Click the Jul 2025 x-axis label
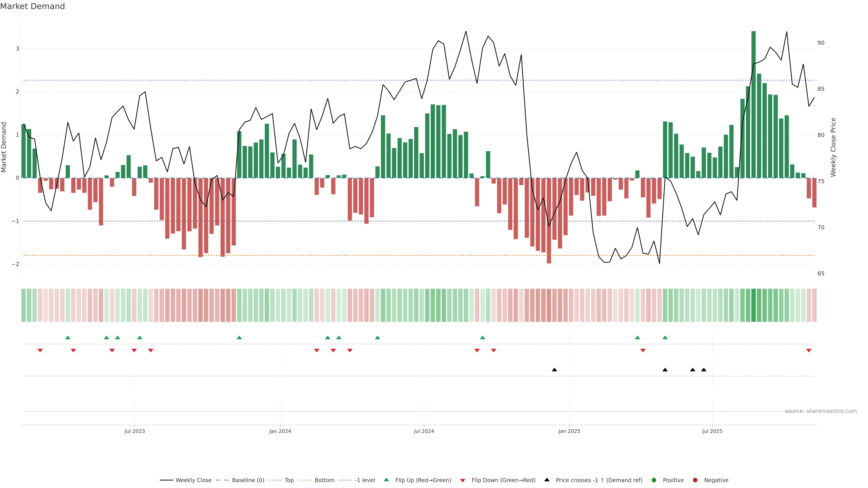This screenshot has height=488, width=868. 712,431
